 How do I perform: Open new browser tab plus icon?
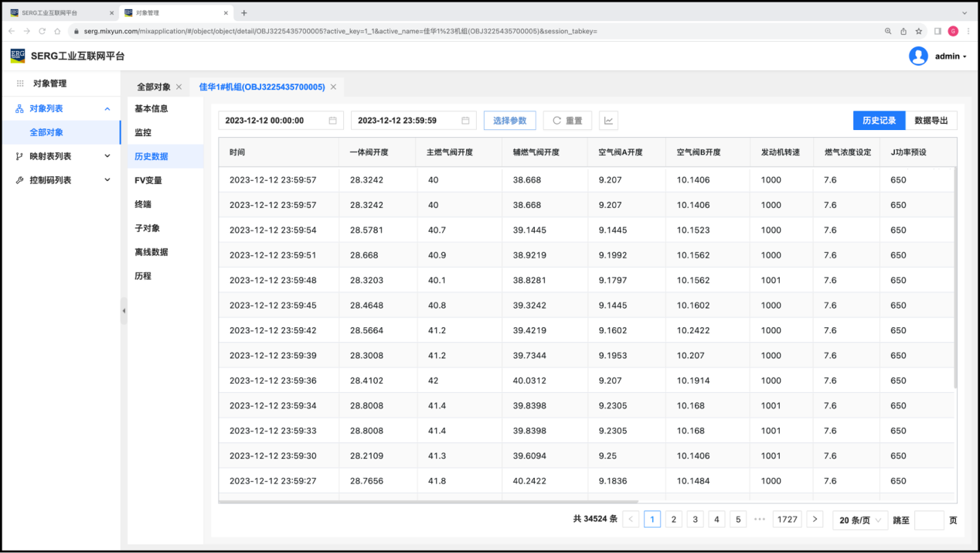244,13
